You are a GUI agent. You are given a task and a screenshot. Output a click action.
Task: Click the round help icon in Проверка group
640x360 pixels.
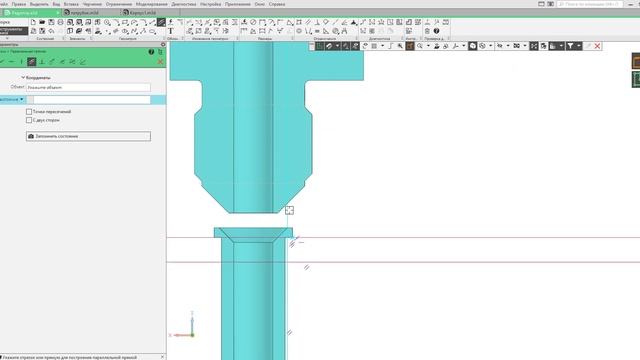tap(436, 31)
